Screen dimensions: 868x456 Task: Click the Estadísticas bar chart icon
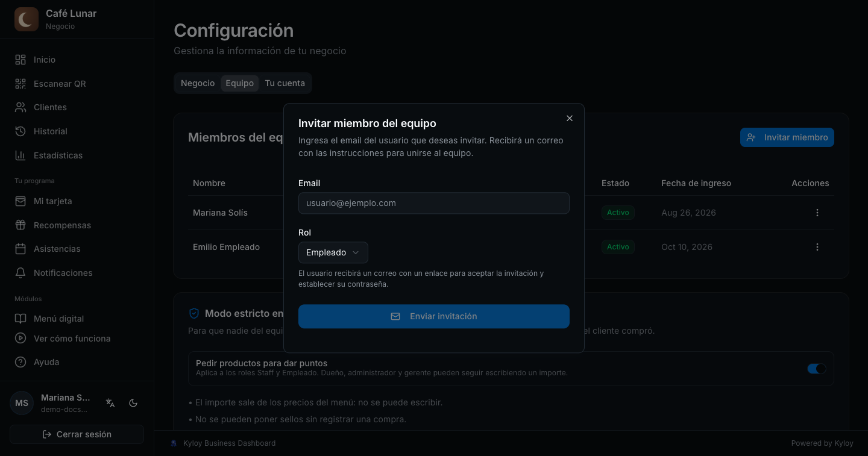(x=20, y=155)
